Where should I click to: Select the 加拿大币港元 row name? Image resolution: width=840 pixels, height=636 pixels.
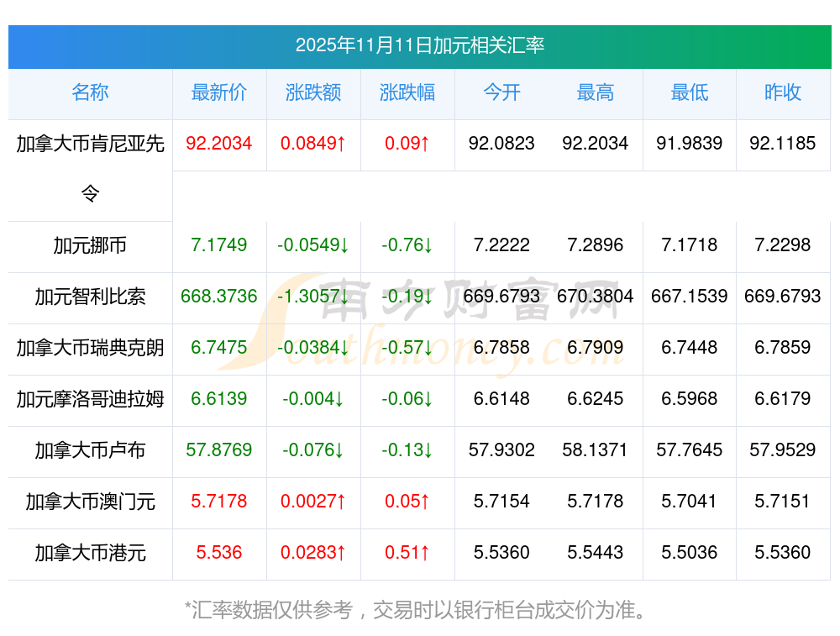point(90,553)
